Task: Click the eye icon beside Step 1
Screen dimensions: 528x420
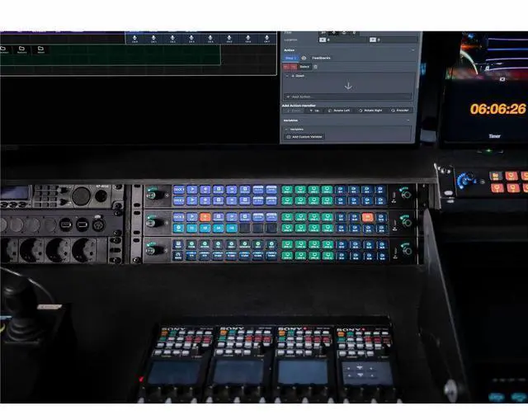Action: 304,58
